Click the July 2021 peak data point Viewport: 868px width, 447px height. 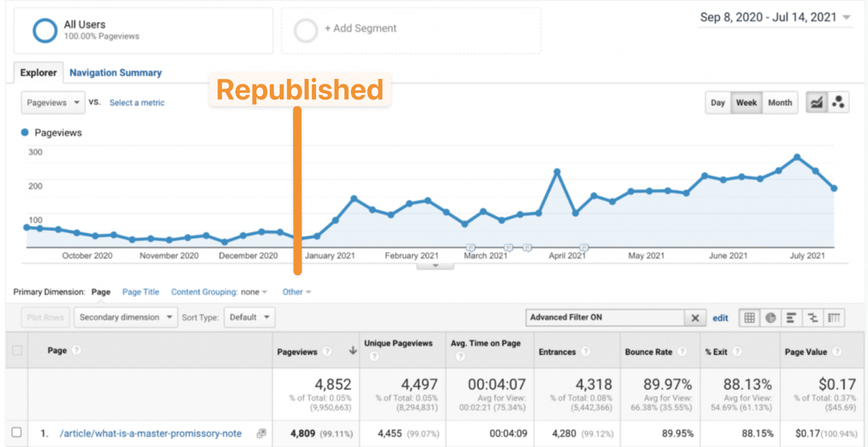[x=797, y=157]
